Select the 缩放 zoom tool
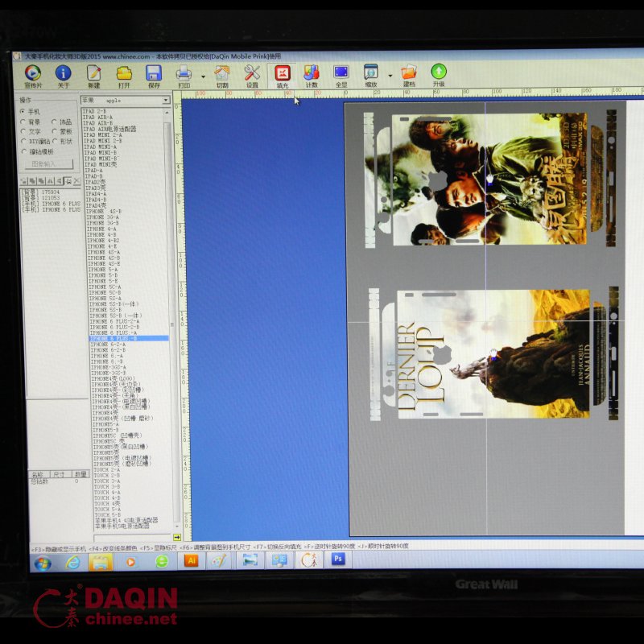The image size is (644, 644). pyautogui.click(x=371, y=76)
